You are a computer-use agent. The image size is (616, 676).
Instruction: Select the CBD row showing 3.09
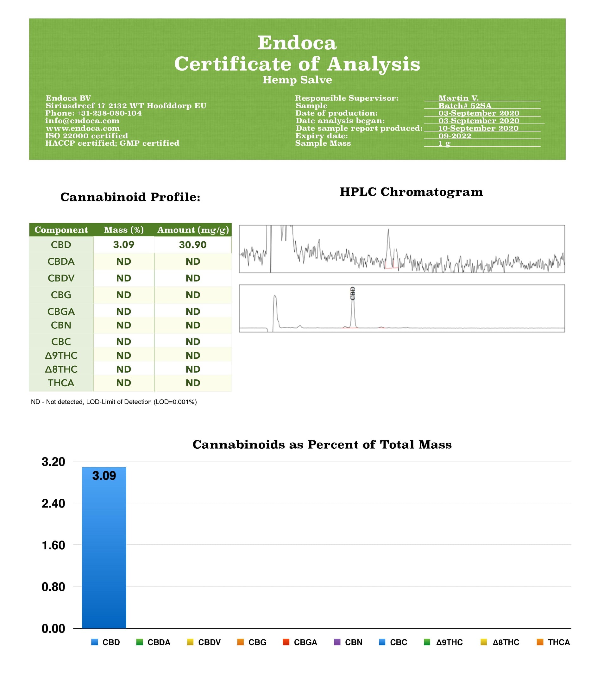pos(124,245)
